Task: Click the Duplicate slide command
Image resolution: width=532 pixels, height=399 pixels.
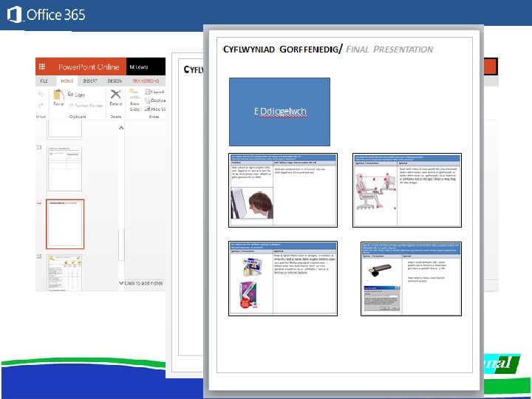Action: tap(155, 100)
